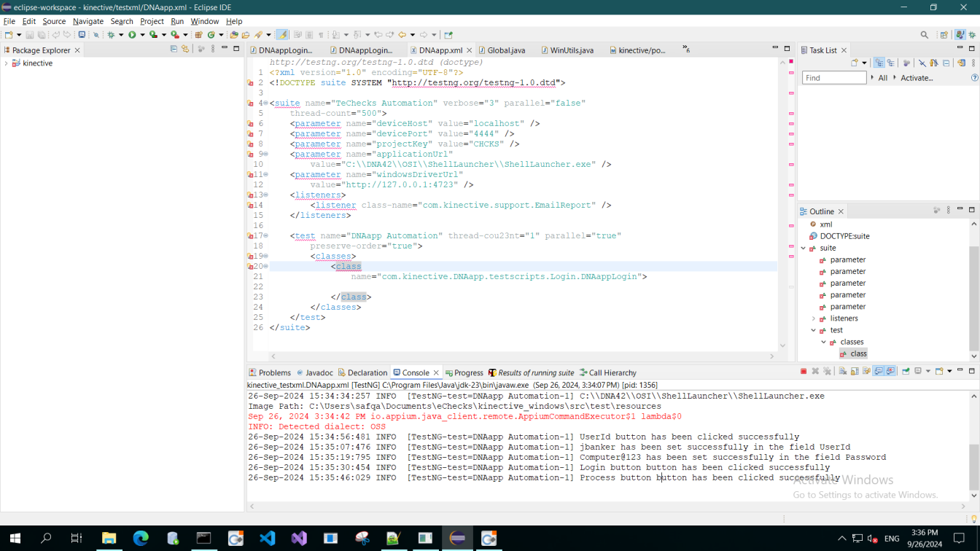Viewport: 980px width, 551px height.
Task: Click the Clear Console icon
Action: coord(842,372)
